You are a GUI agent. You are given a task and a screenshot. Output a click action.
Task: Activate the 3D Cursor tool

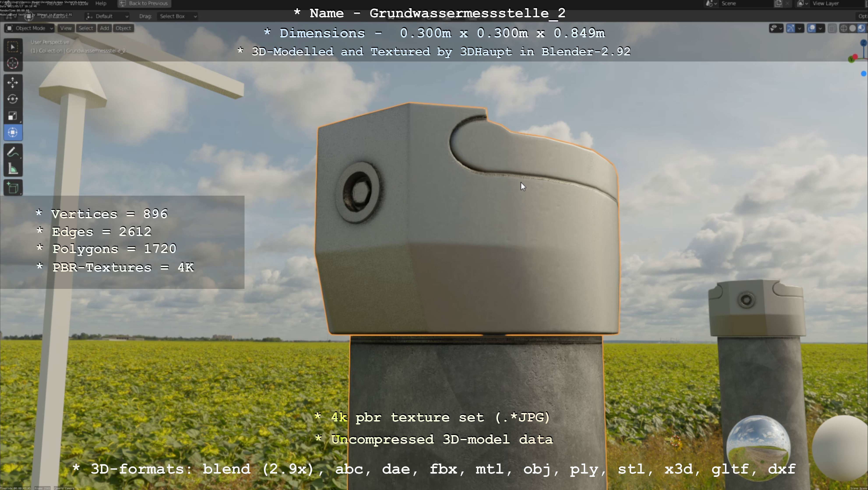[13, 63]
